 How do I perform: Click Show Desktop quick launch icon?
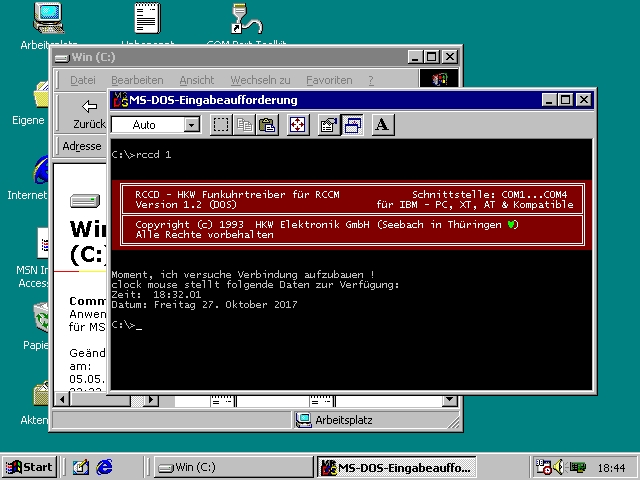click(80, 467)
